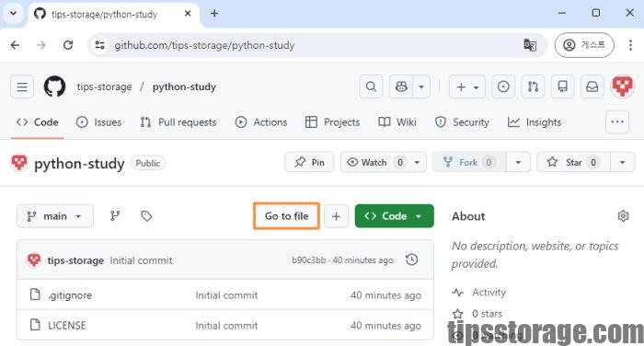Open commit history clock icon
Viewport: 644px width, 346px height.
pyautogui.click(x=411, y=259)
